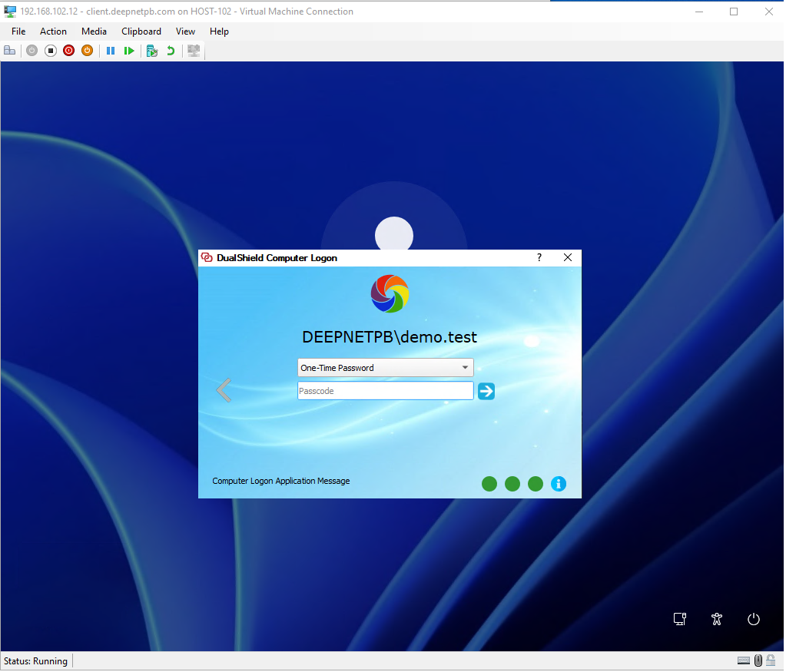The height and width of the screenshot is (672, 786).
Task: Click the blue info icon in logon dialog
Action: click(559, 484)
